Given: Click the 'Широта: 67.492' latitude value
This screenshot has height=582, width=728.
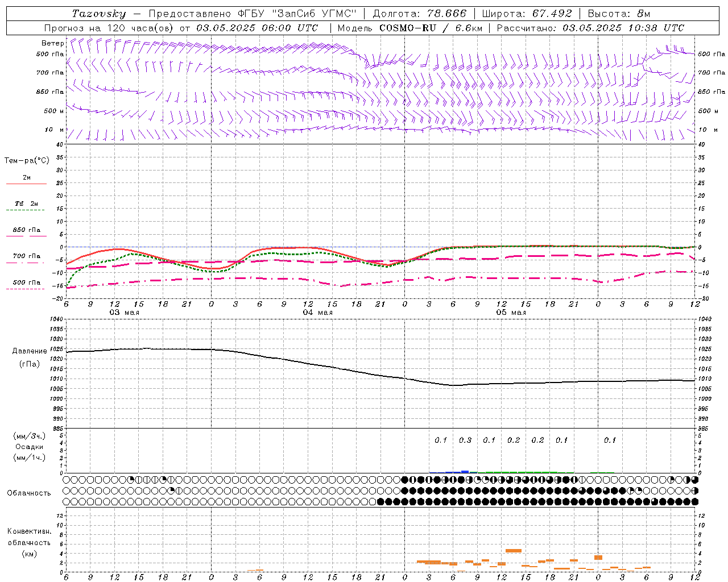Looking at the screenshot, I should (527, 14).
